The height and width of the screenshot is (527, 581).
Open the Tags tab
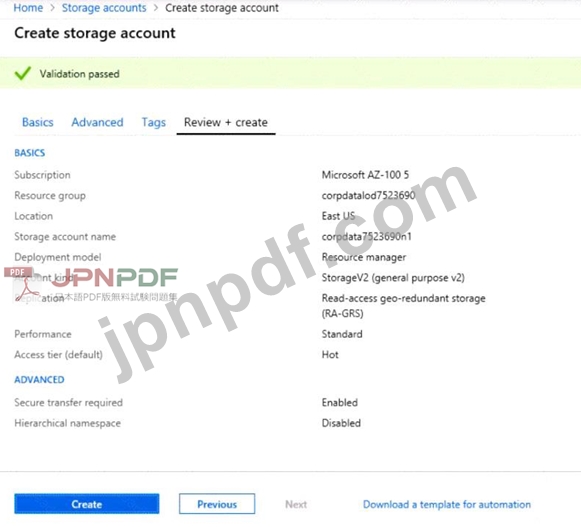(x=154, y=122)
